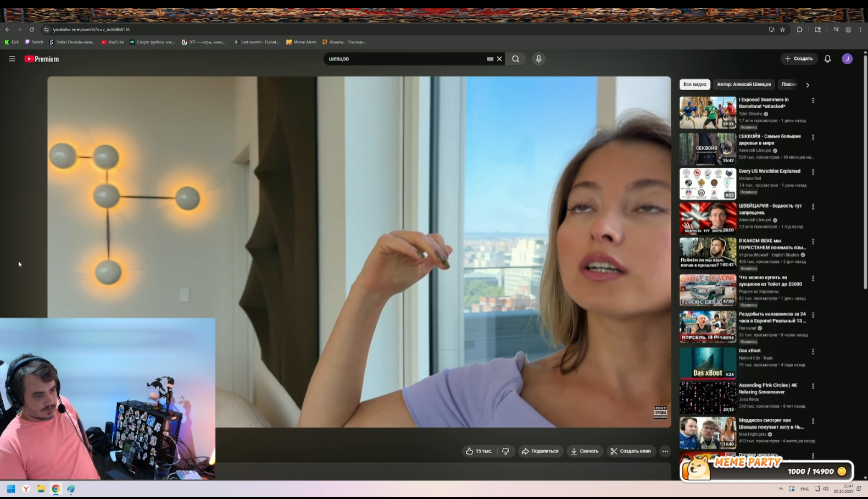Image resolution: width=868 pixels, height=499 pixels.
Task: Go back in the browser
Action: [x=7, y=30]
